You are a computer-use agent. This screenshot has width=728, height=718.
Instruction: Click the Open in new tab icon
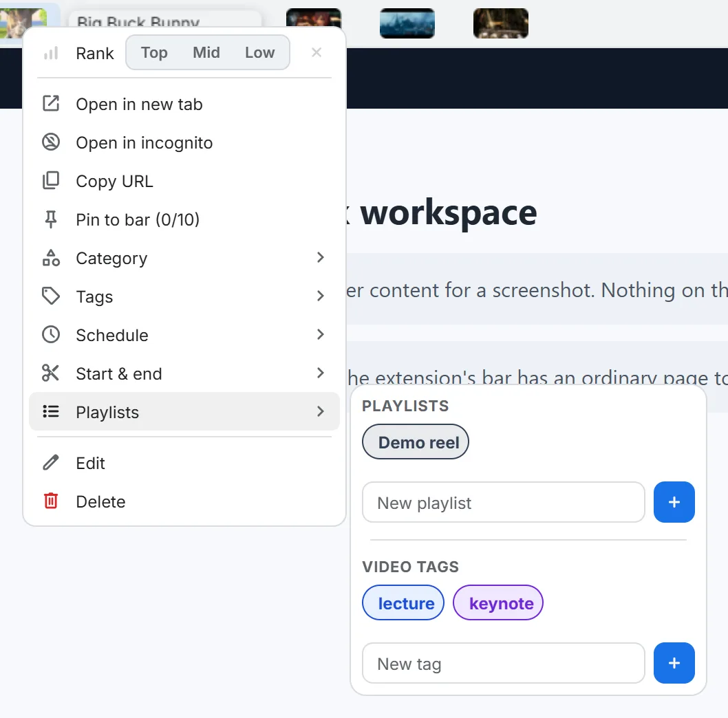tap(51, 103)
